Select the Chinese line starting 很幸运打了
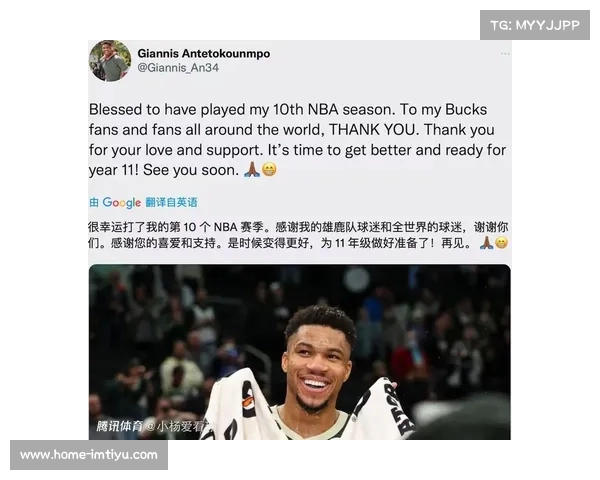Screen dimensions: 600x480 tap(298, 227)
